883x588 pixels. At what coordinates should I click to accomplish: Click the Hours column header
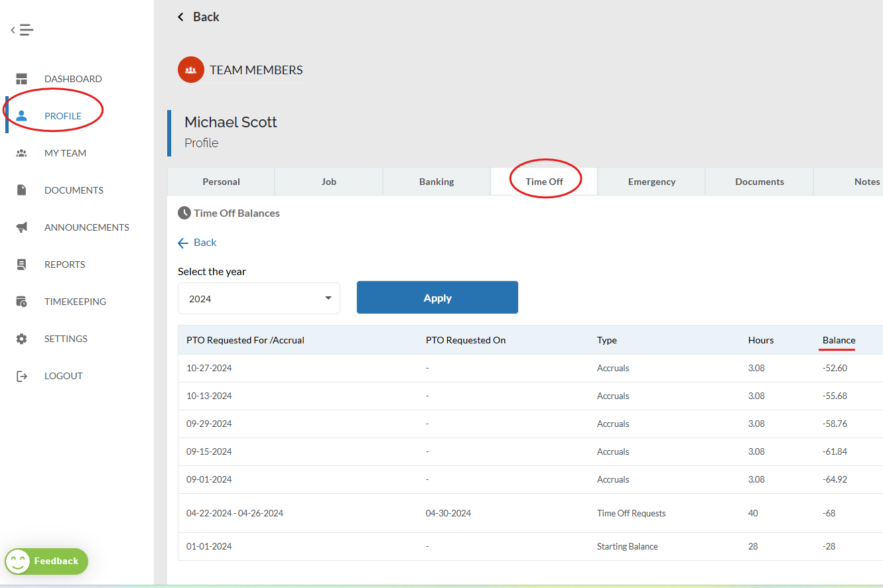pos(761,340)
